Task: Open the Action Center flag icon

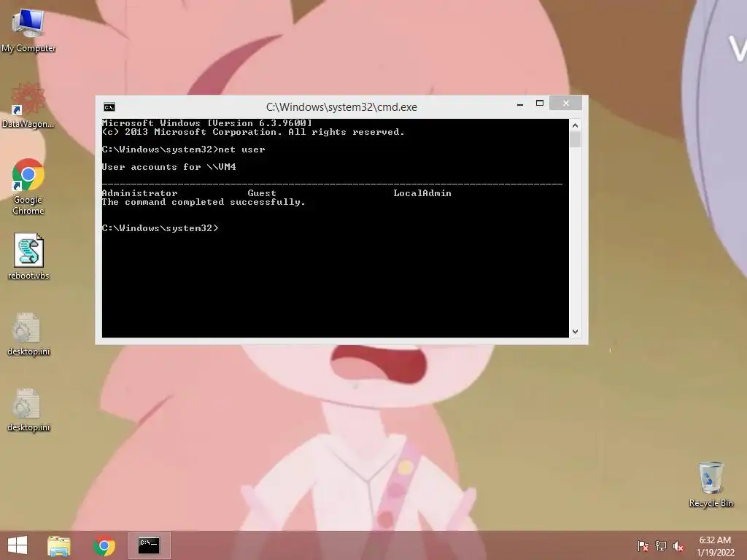Action: pos(643,546)
